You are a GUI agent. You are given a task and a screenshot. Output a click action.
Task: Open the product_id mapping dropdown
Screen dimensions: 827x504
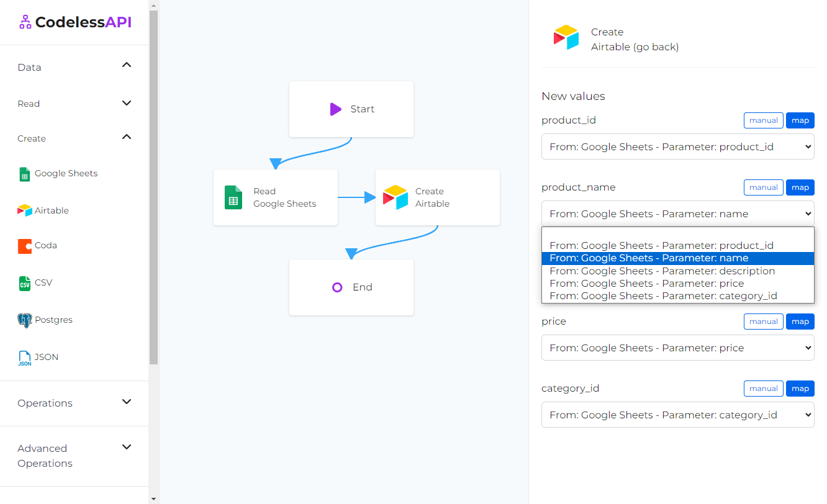(x=678, y=147)
